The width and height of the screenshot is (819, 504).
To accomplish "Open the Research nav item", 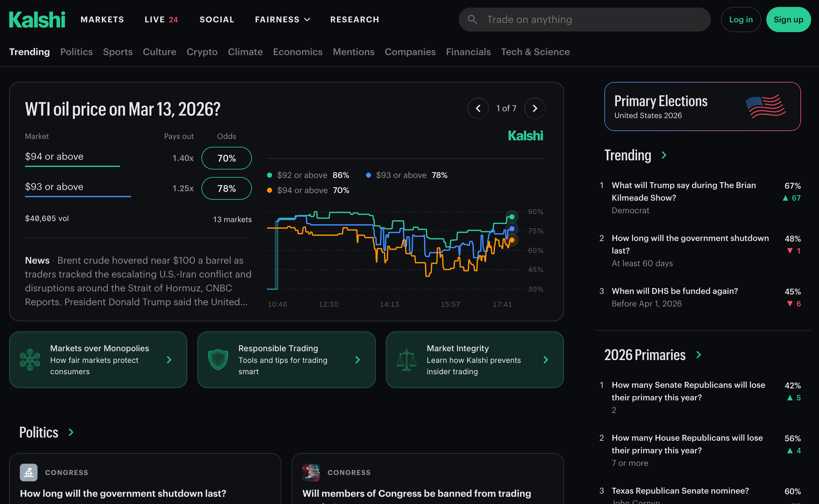I will pyautogui.click(x=355, y=20).
